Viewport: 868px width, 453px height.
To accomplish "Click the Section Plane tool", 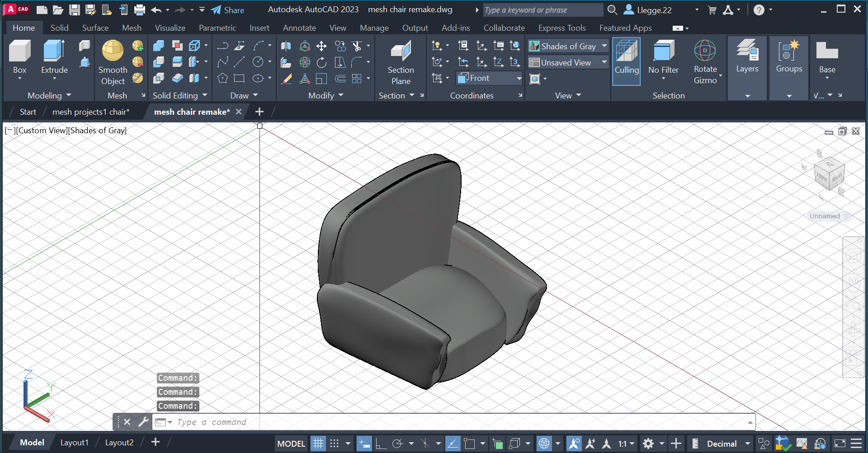I will click(401, 62).
